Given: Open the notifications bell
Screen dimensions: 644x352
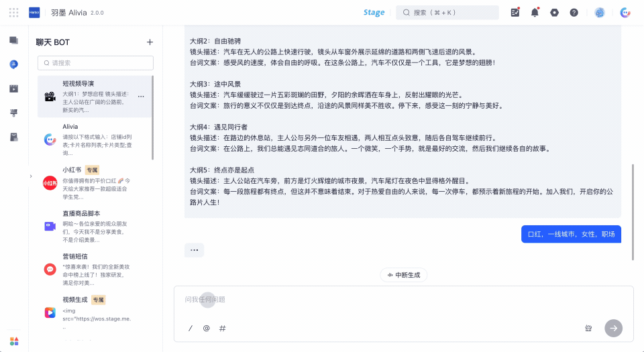Looking at the screenshot, I should [535, 12].
